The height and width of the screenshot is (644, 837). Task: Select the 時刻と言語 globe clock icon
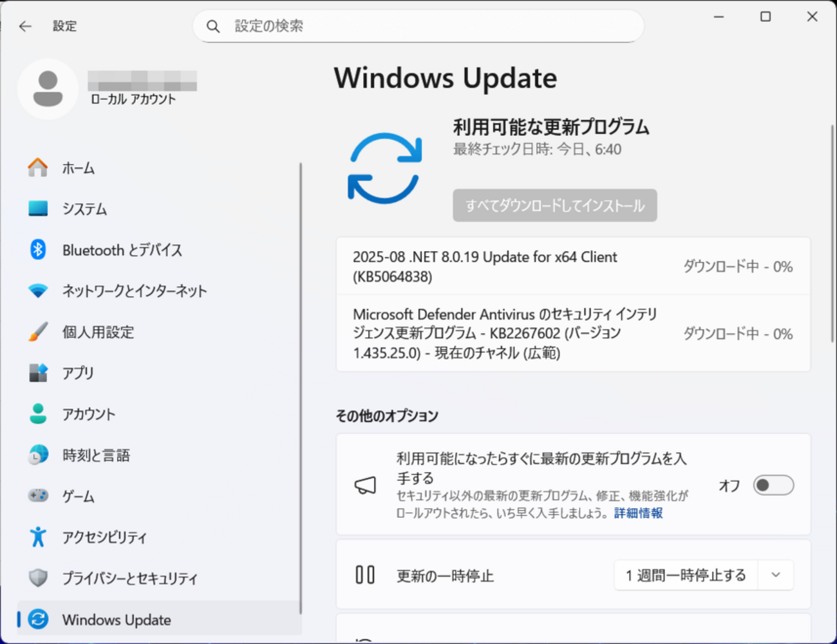(x=38, y=455)
